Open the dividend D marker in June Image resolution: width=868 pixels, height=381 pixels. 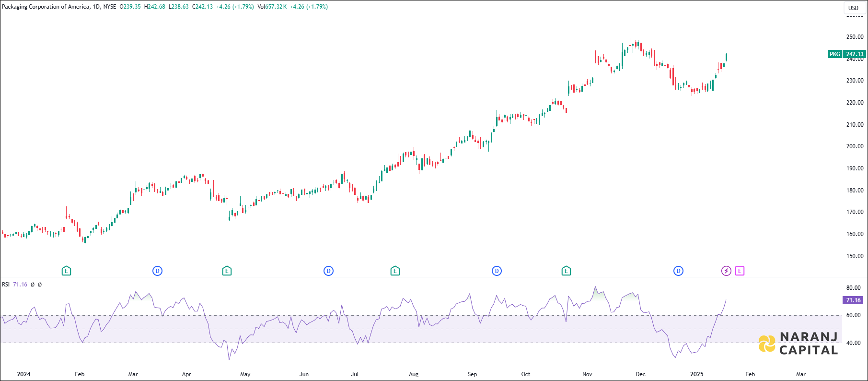328,271
